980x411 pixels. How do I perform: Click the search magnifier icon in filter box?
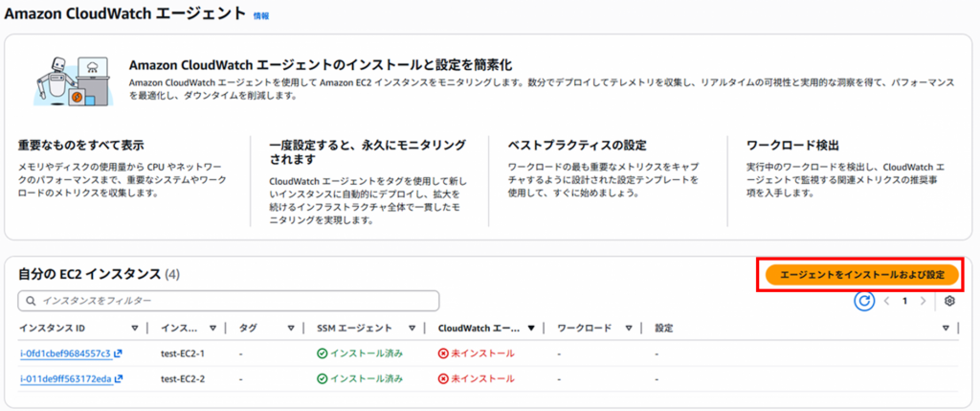32,301
